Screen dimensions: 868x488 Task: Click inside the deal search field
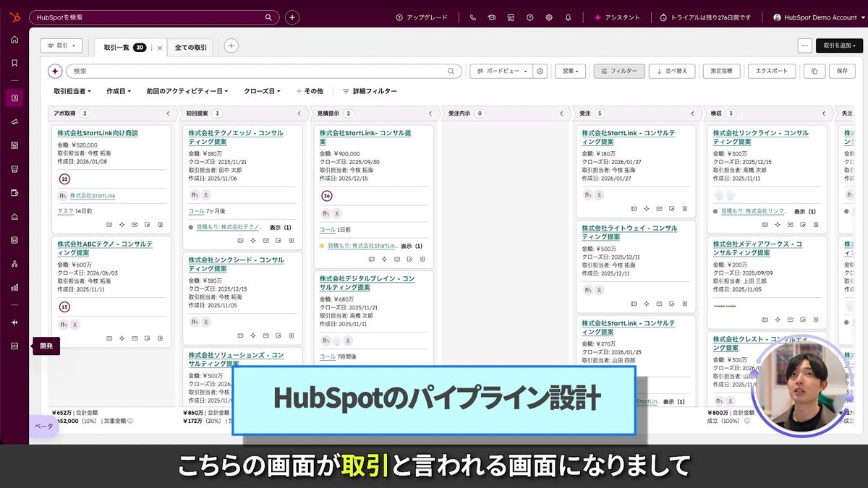tap(253, 72)
